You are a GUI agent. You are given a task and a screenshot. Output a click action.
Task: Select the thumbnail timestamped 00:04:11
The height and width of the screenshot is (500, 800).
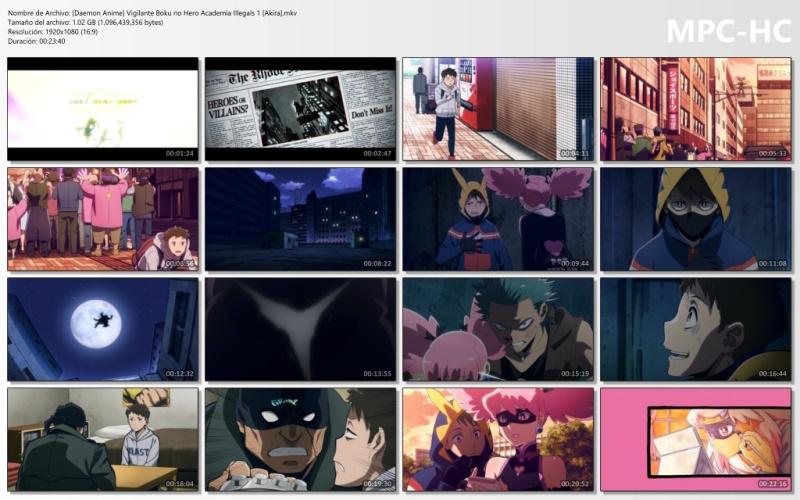pos(498,109)
